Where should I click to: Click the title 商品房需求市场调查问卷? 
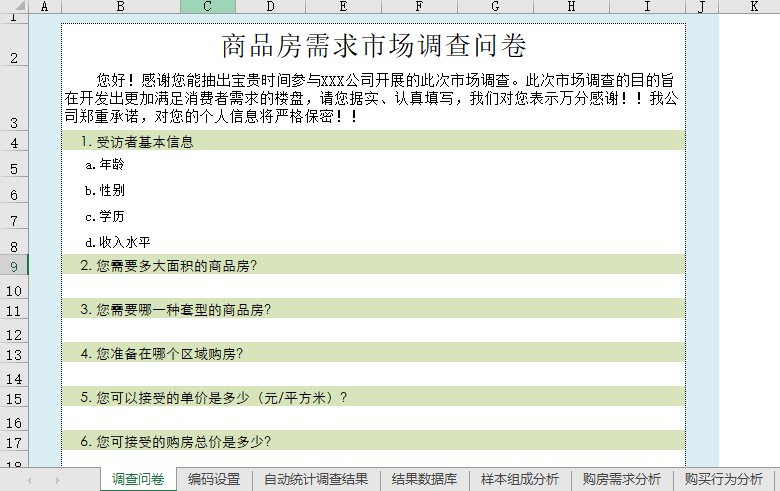[373, 46]
